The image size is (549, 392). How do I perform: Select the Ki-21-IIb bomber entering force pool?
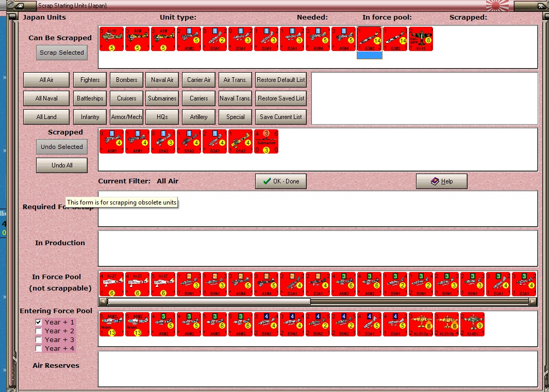[447, 325]
